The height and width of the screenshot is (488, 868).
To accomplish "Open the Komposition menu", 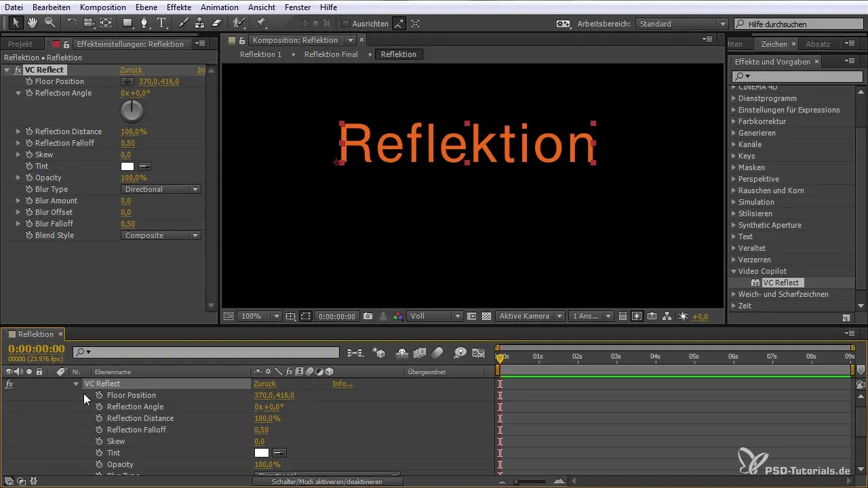I will (102, 7).
